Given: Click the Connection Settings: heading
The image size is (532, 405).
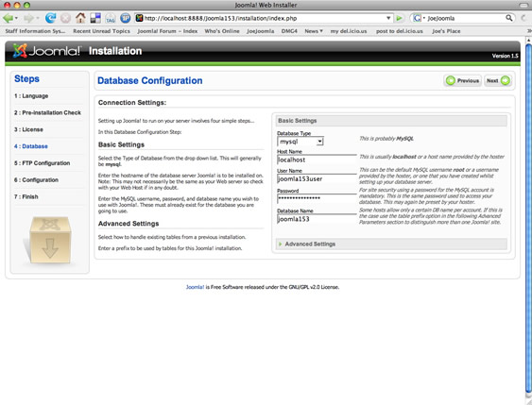Looking at the screenshot, I should point(132,103).
